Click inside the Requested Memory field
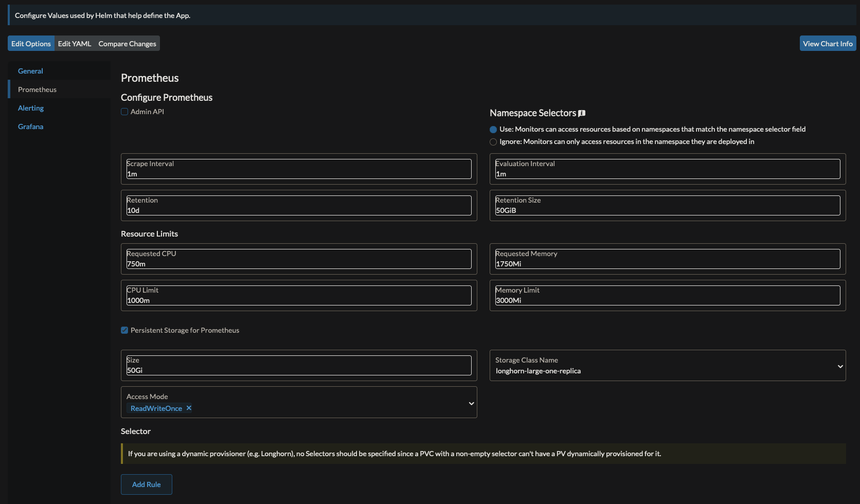Image resolution: width=860 pixels, height=504 pixels. [667, 263]
